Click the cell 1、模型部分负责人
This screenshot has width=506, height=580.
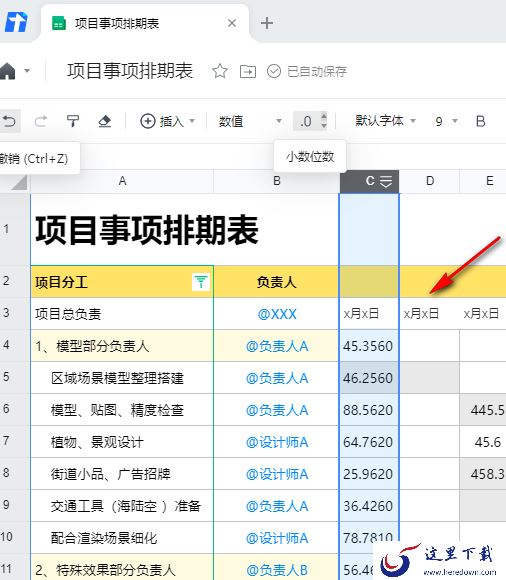(x=122, y=346)
